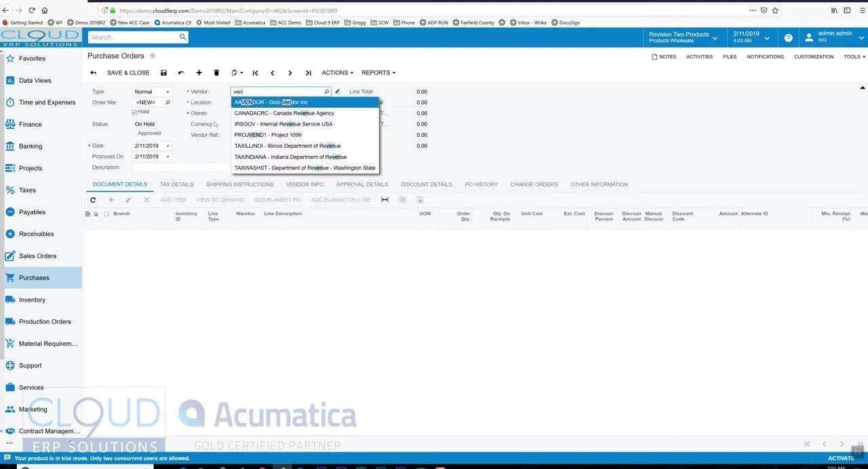Go to next record arrow
Screen dimensions: 868x469
[290, 73]
